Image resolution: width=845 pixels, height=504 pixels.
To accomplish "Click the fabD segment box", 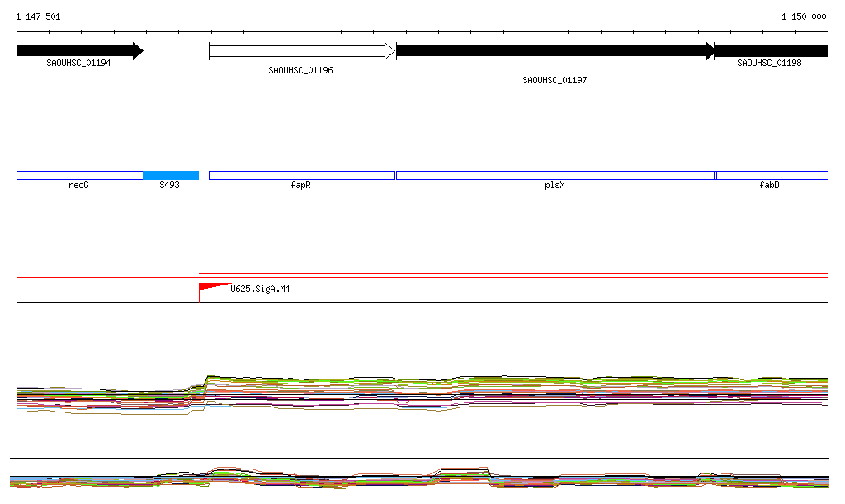I will [x=772, y=175].
